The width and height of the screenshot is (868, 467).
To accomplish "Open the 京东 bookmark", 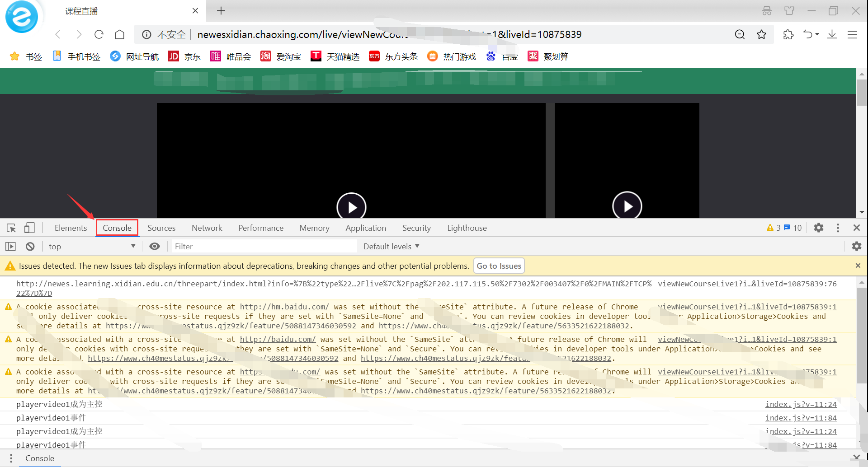I will pyautogui.click(x=184, y=56).
